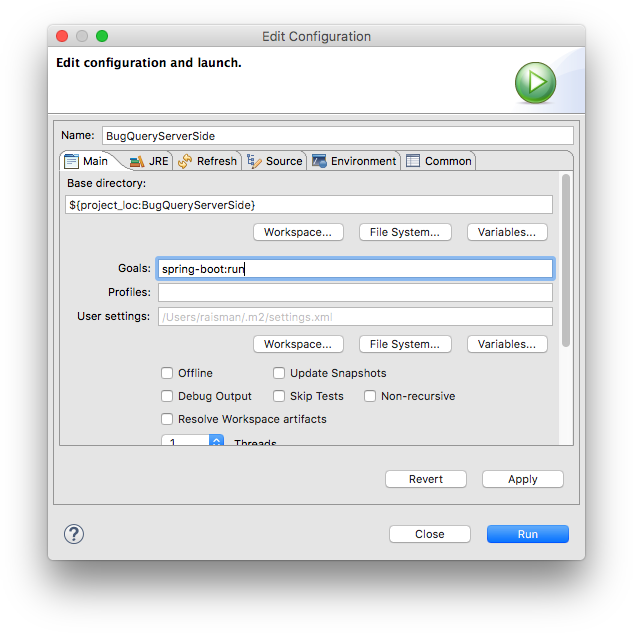Image resolution: width=633 pixels, height=633 pixels.
Task: Enable Resolve Workspace artifacts
Action: click(x=167, y=419)
